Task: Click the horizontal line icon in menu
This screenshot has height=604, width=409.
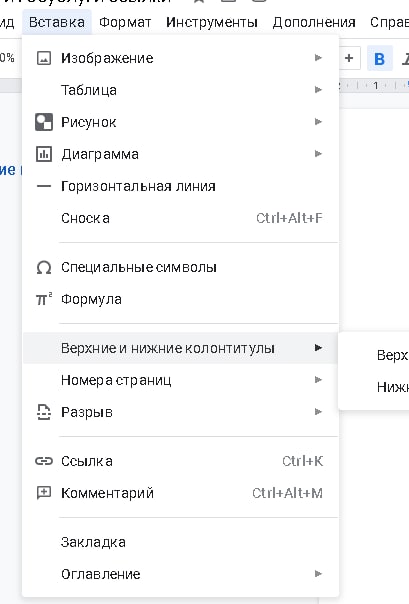Action: [44, 186]
